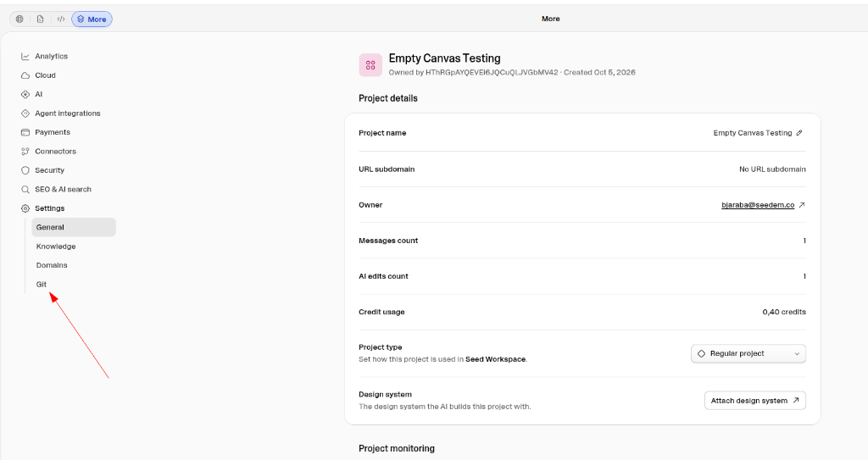
Task: Open owner link bjaraba@seedem.co
Action: coord(758,205)
